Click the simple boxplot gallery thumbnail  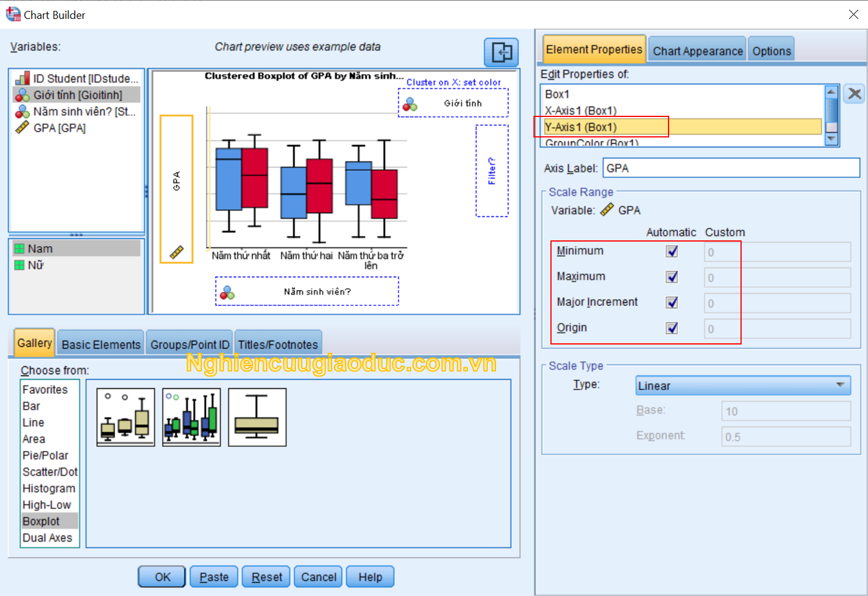[x=126, y=417]
